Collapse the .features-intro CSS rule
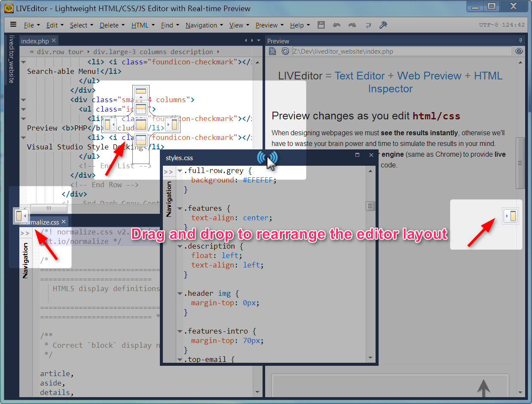 point(180,331)
